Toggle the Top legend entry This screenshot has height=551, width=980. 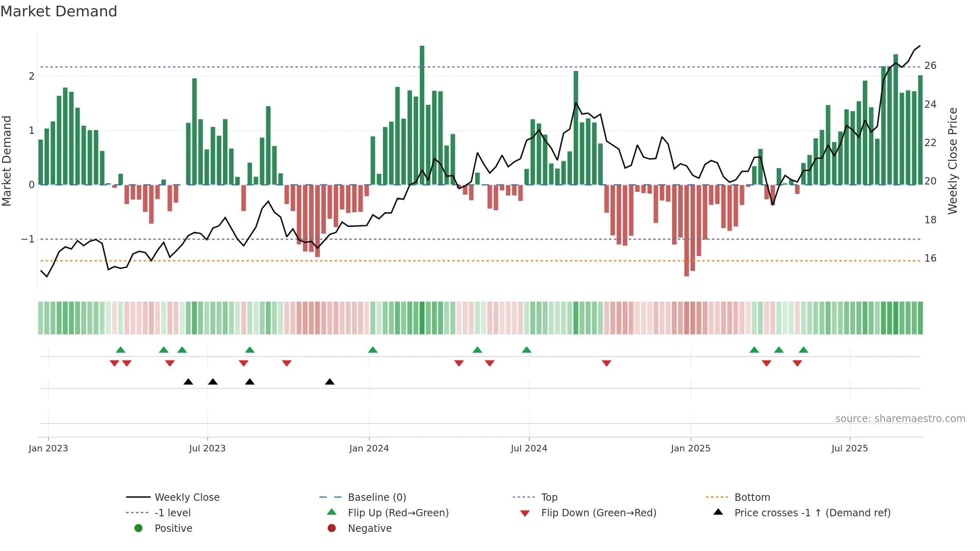(x=535, y=497)
